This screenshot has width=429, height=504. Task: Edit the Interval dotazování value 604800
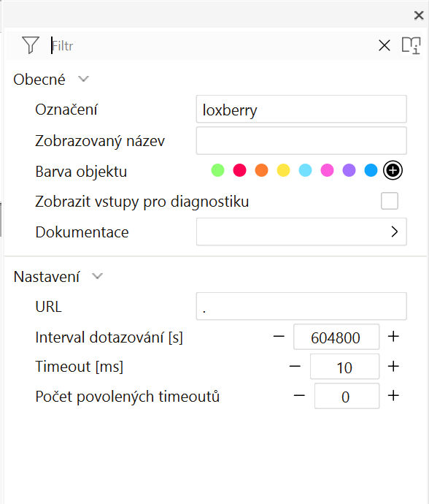pos(336,337)
